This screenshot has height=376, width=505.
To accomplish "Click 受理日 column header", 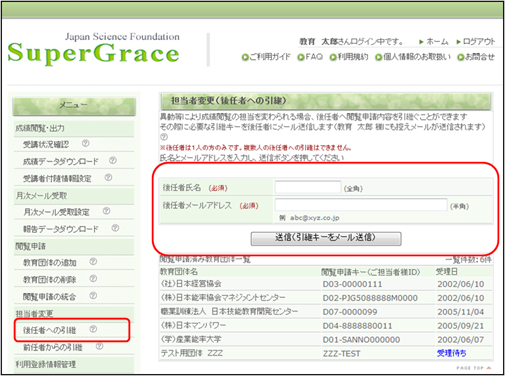I will [447, 272].
